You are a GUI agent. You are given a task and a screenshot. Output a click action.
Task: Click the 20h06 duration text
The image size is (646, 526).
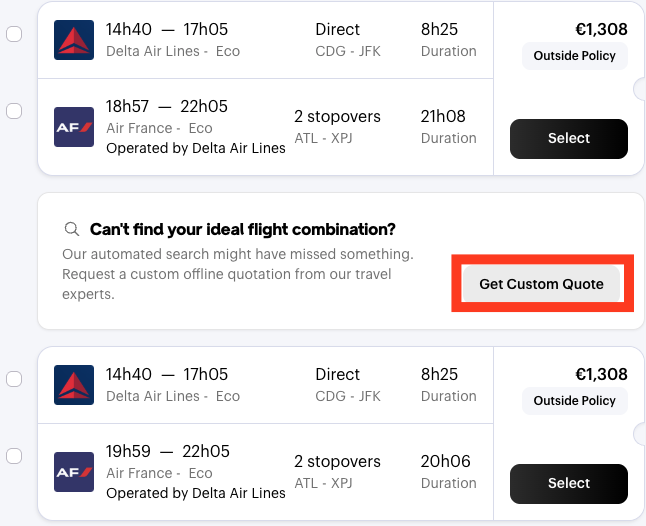[444, 462]
